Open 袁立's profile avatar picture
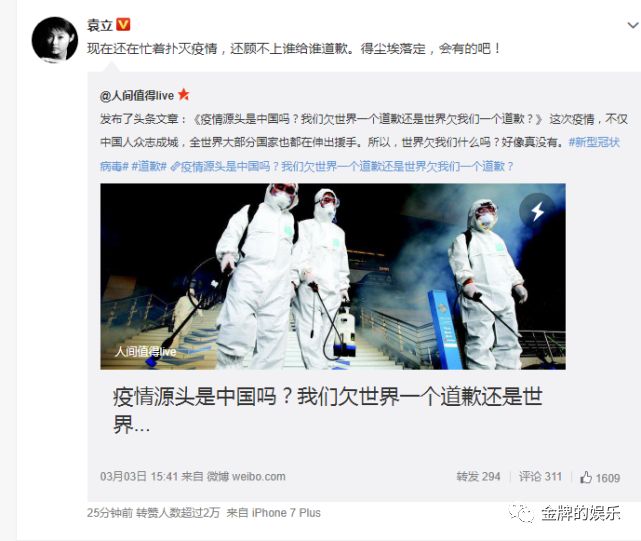 coord(55,39)
